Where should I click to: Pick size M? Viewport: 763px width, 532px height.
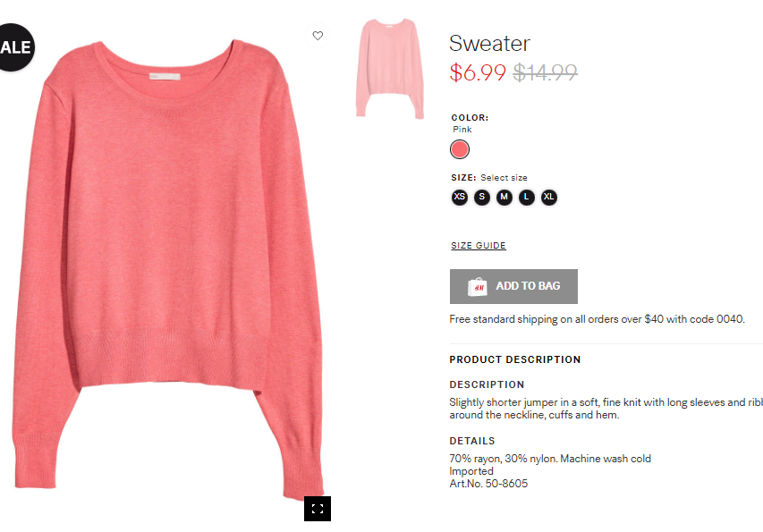pyautogui.click(x=504, y=197)
